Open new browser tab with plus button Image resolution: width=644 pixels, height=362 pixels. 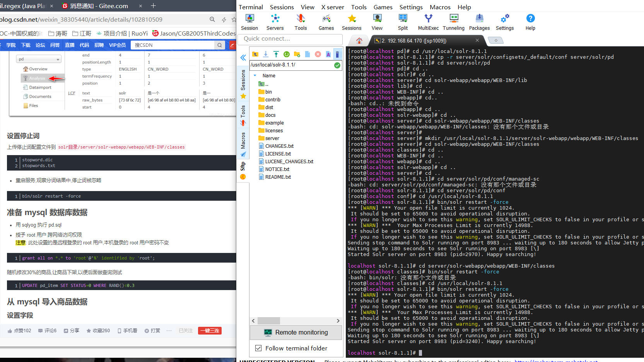tap(153, 6)
